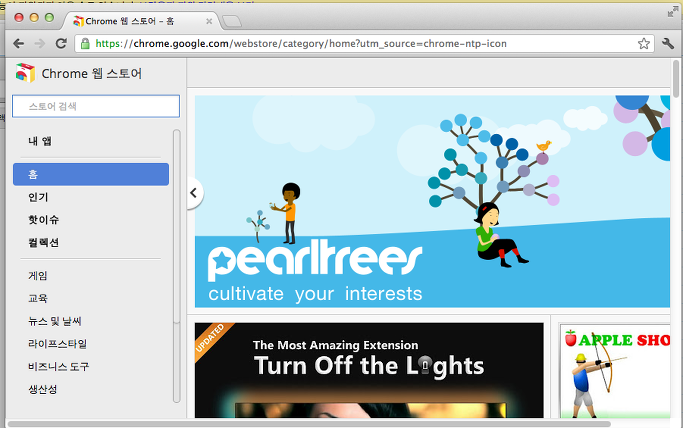Click the page vertical scrollbar thumb
The width and height of the screenshot is (683, 428).
[676, 78]
